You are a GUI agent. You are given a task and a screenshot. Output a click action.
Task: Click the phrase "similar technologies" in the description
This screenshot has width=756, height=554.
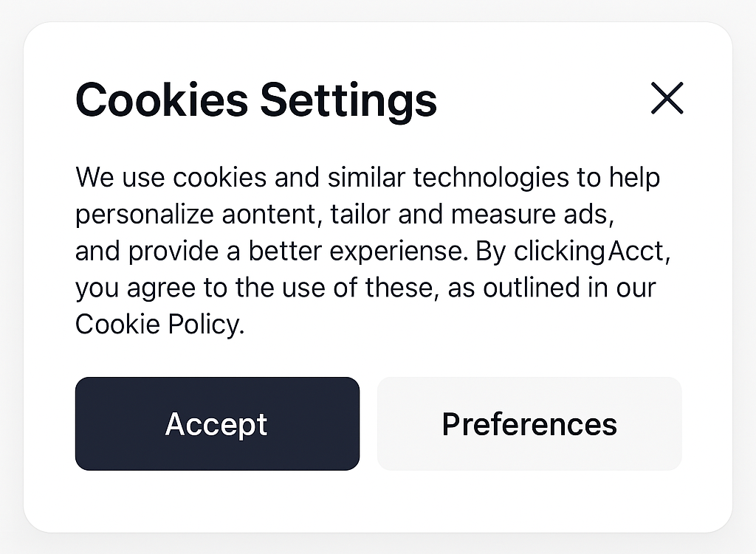[448, 178]
